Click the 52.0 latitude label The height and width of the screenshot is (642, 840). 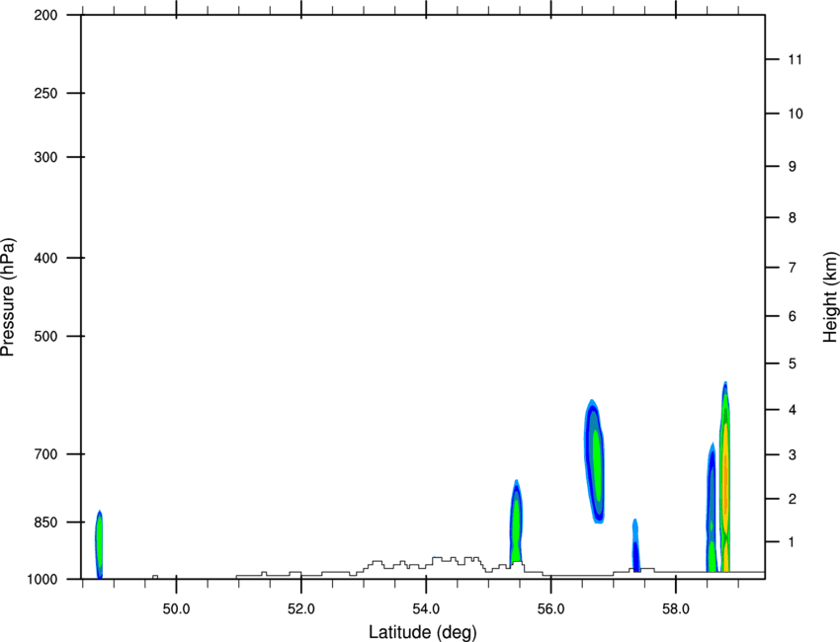click(301, 609)
